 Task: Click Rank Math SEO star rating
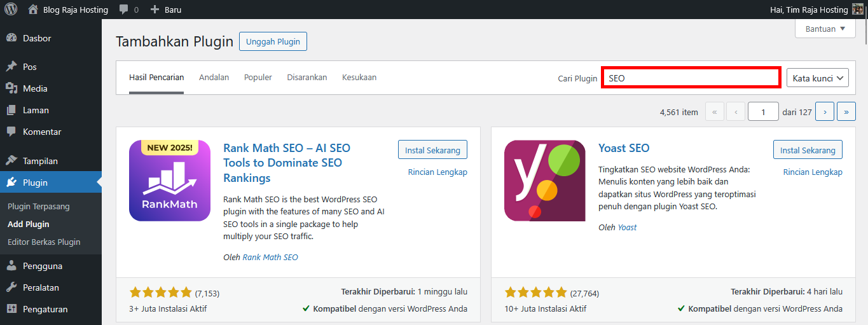coord(160,293)
